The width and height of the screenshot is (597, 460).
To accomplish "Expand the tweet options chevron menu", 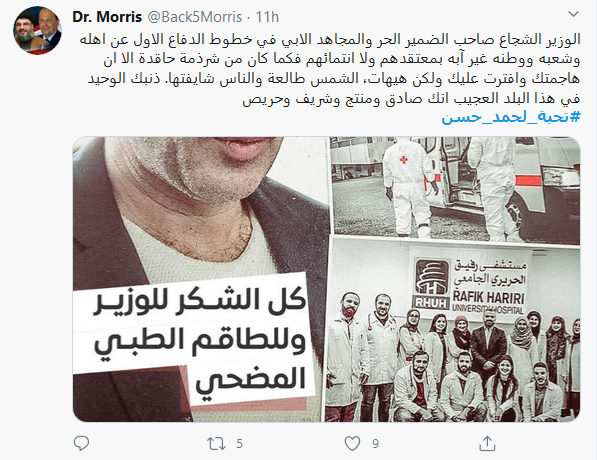I will tap(573, 14).
